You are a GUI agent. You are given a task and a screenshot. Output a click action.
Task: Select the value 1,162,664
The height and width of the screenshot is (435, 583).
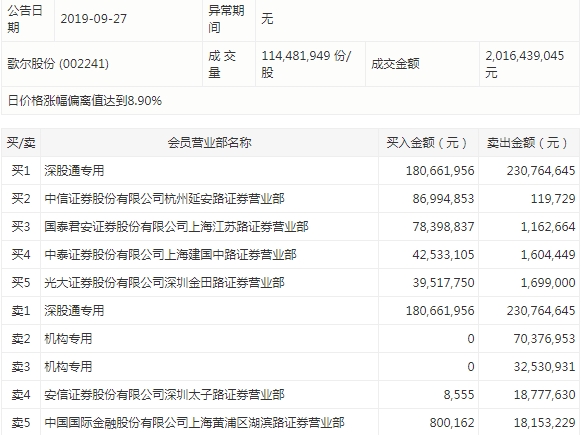[x=548, y=226]
